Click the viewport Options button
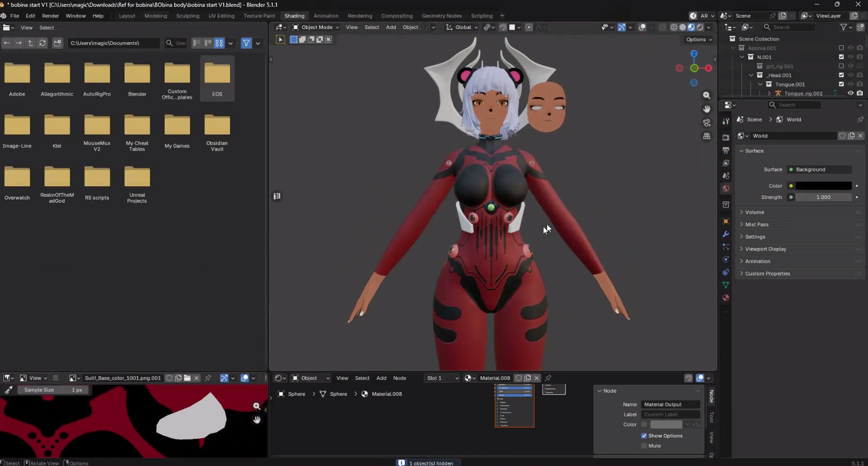The width and height of the screenshot is (868, 466). 699,40
